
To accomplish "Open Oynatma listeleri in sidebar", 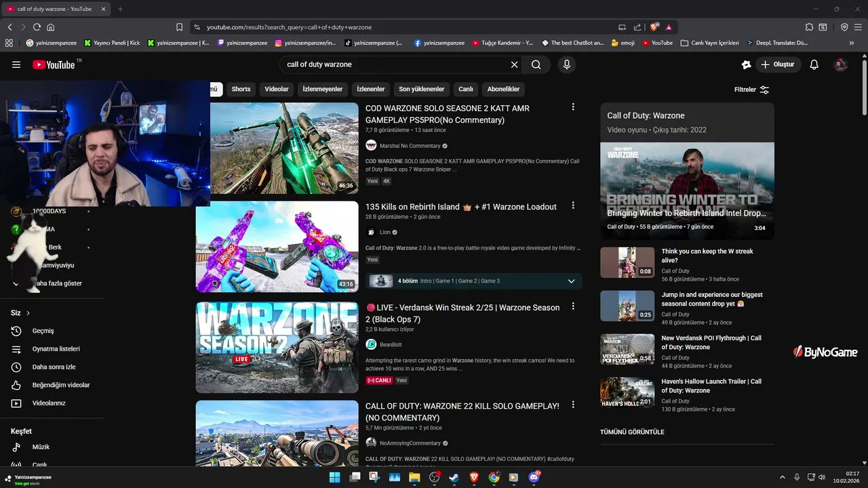I will (52, 349).
